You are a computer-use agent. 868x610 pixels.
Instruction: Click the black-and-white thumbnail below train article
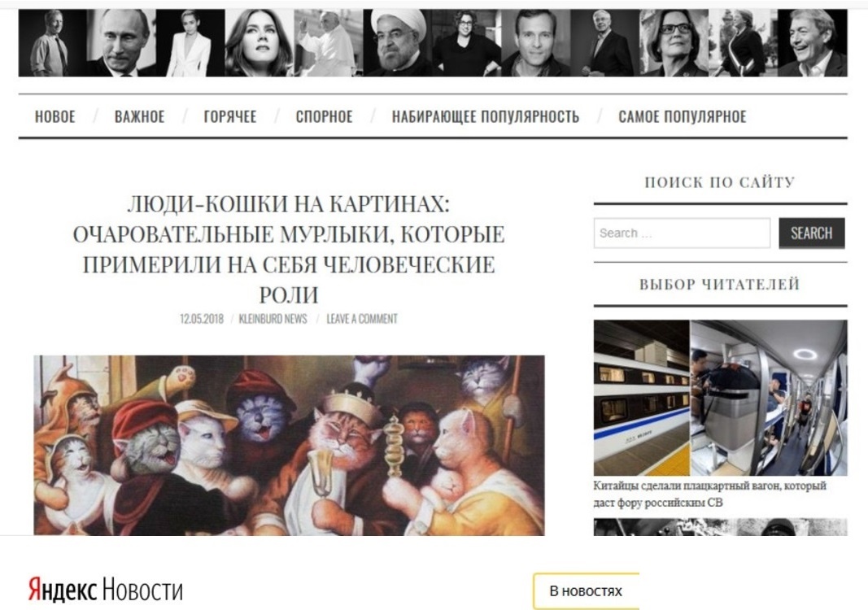(x=720, y=527)
